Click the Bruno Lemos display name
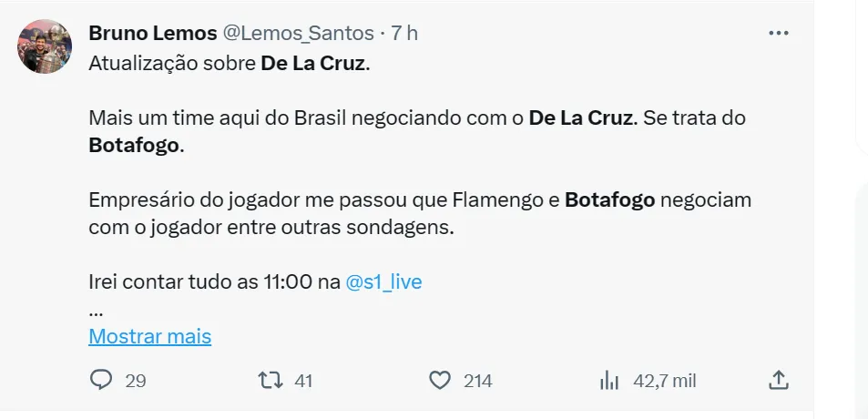The image size is (868, 419). (152, 34)
